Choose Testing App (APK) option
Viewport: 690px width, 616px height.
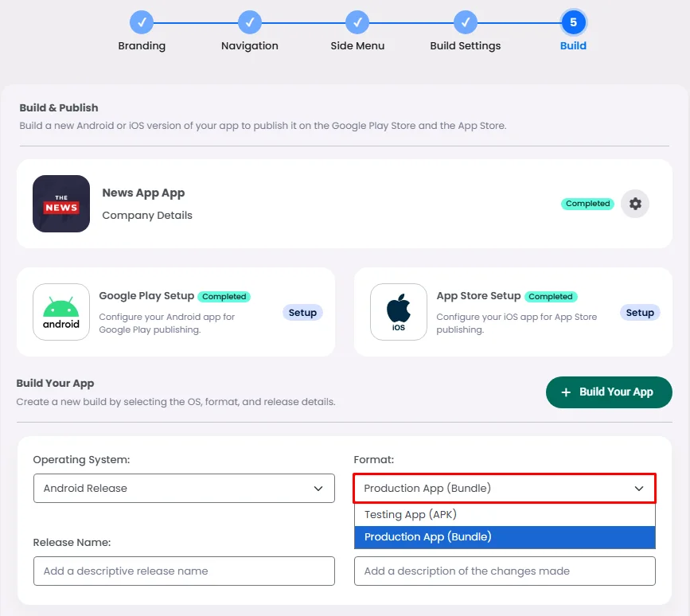click(x=505, y=514)
